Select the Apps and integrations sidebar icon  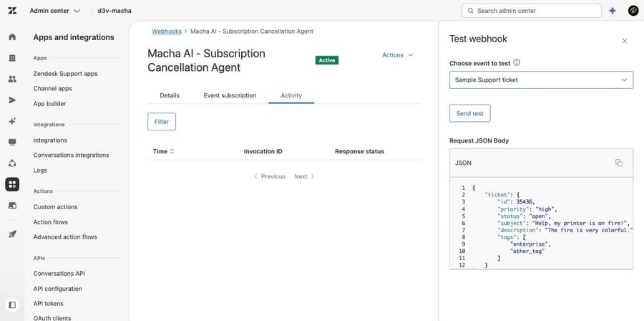point(12,185)
